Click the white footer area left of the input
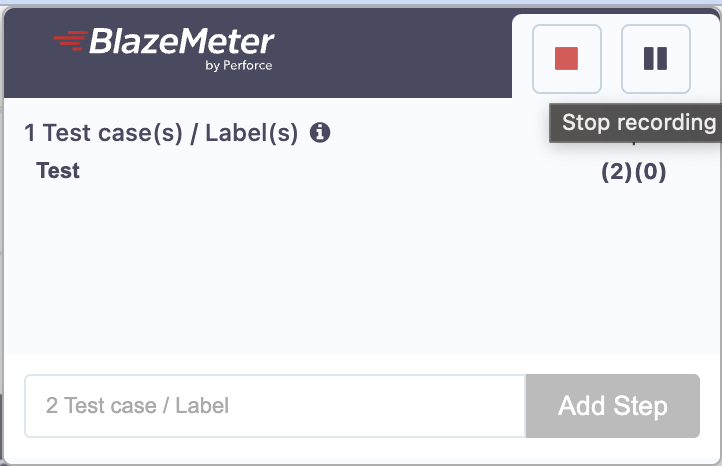The height and width of the screenshot is (466, 722). (x=14, y=406)
